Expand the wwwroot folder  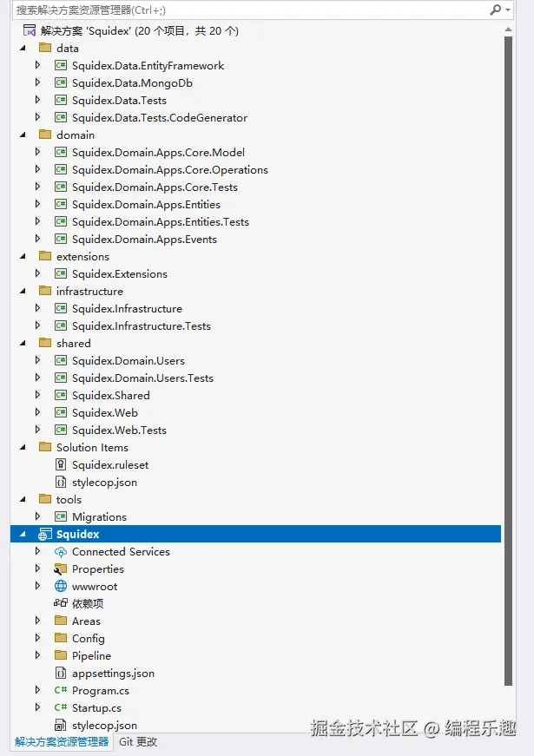[37, 586]
